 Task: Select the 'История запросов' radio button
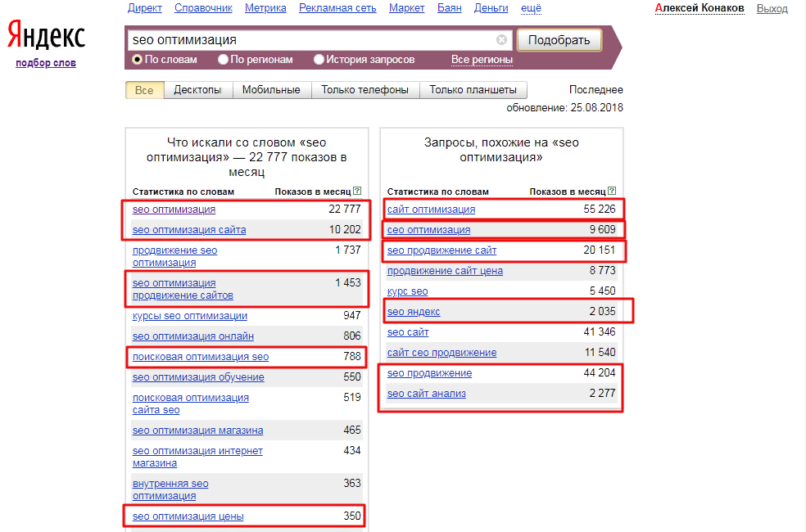(319, 60)
